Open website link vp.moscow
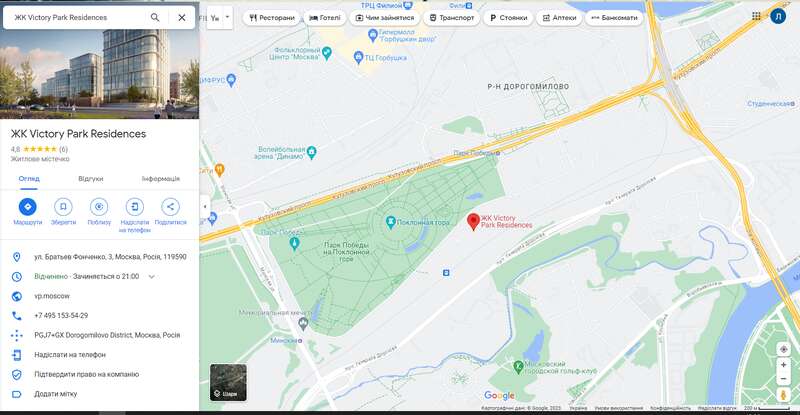800x415 pixels. [x=52, y=296]
